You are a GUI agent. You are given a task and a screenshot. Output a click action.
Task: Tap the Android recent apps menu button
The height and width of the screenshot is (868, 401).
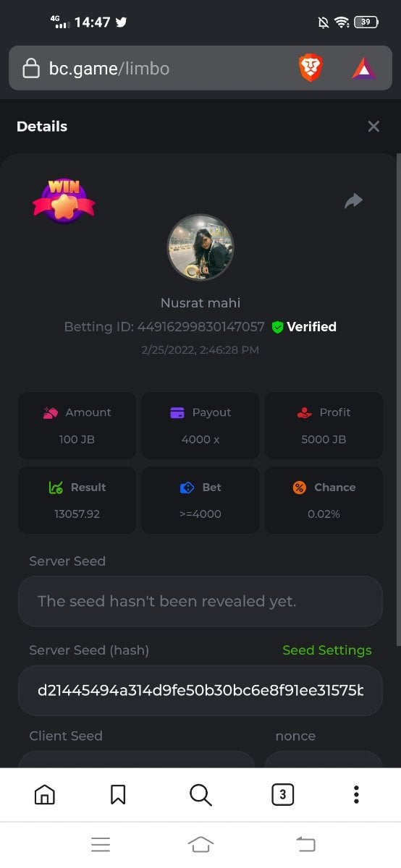pyautogui.click(x=101, y=844)
